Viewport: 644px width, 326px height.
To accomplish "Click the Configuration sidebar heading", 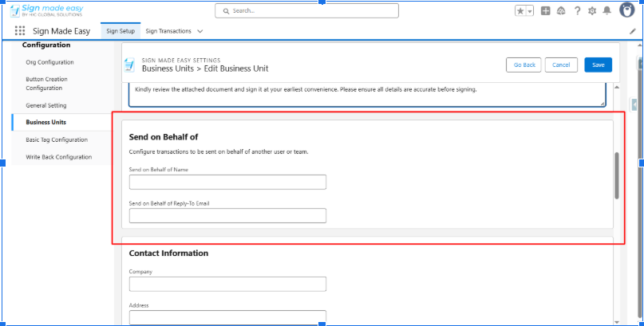I will point(46,45).
